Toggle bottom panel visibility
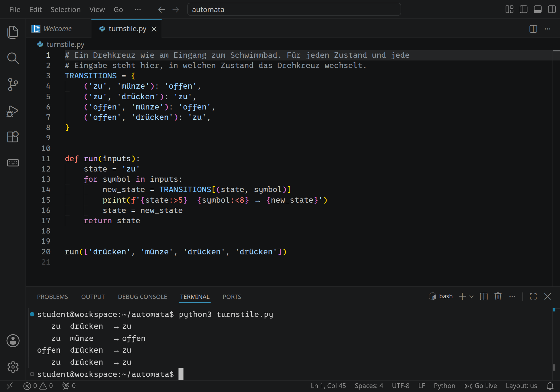 click(538, 9)
